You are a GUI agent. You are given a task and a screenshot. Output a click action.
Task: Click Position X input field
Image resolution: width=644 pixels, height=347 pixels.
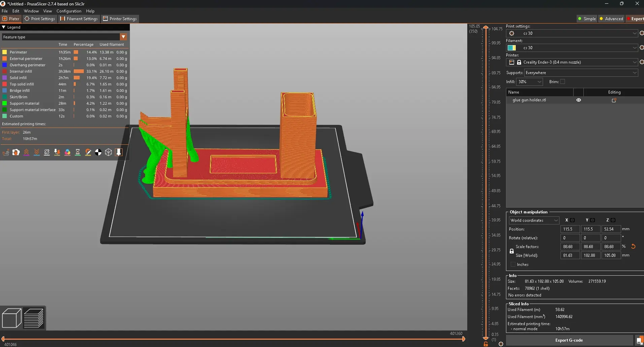tap(570, 229)
